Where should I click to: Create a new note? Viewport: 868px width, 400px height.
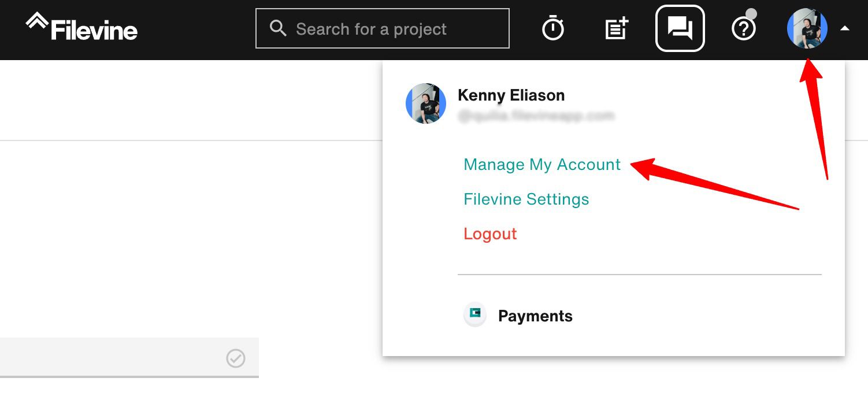point(615,27)
